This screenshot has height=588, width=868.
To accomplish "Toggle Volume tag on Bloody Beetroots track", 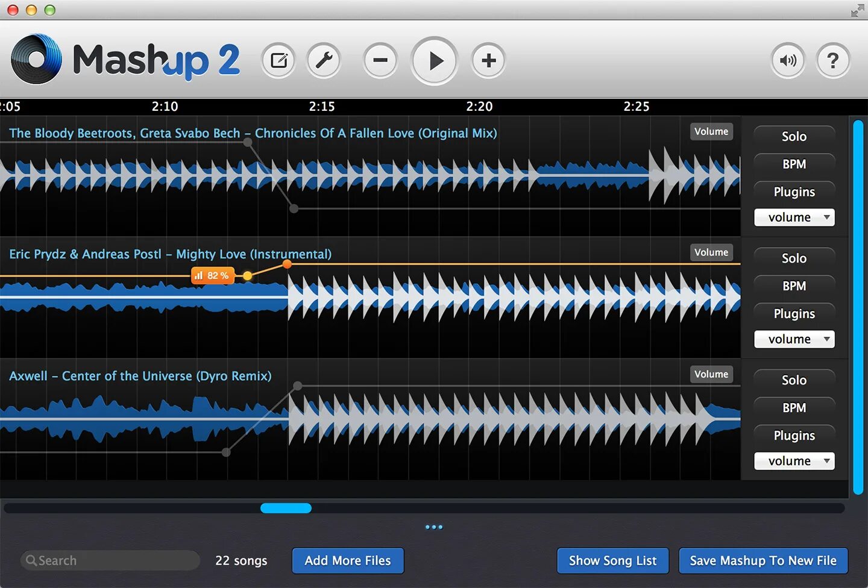I will pyautogui.click(x=711, y=131).
